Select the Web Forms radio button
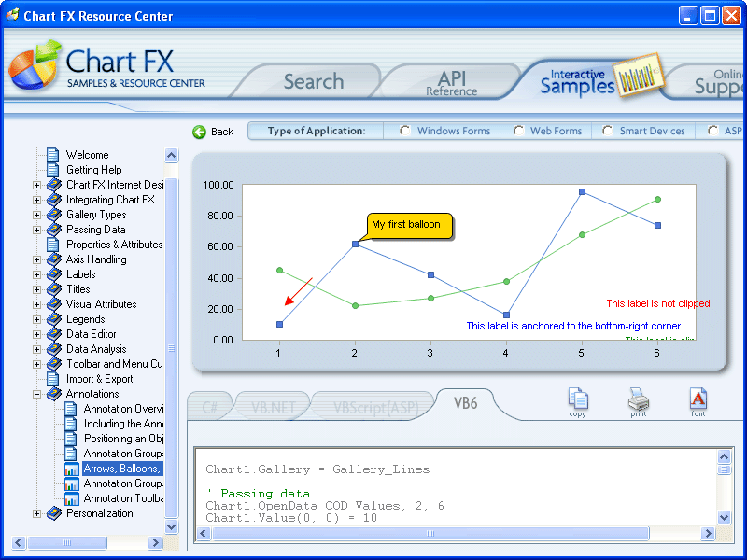This screenshot has width=747, height=560. [x=517, y=131]
